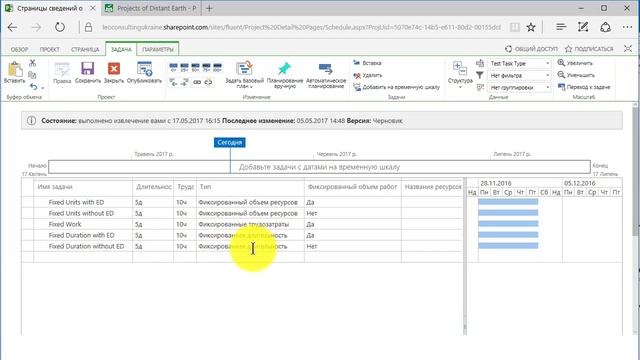Add page to favorites with star icon
Image resolution: width=640 pixels, height=360 pixels.
[x=531, y=27]
